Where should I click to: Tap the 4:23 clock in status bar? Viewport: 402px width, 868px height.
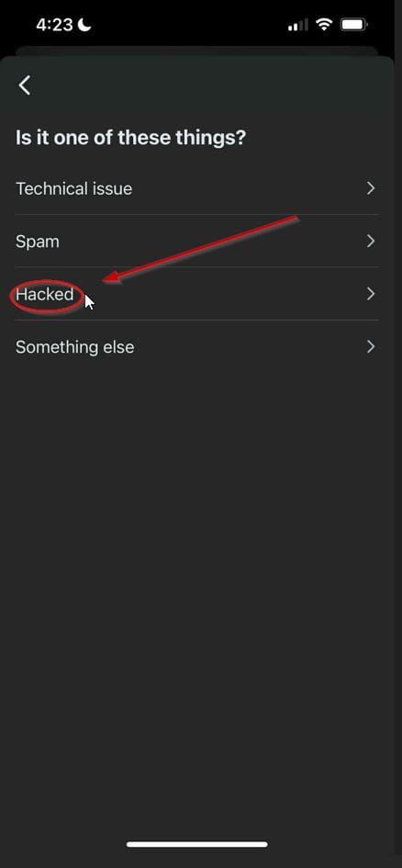[55, 26]
